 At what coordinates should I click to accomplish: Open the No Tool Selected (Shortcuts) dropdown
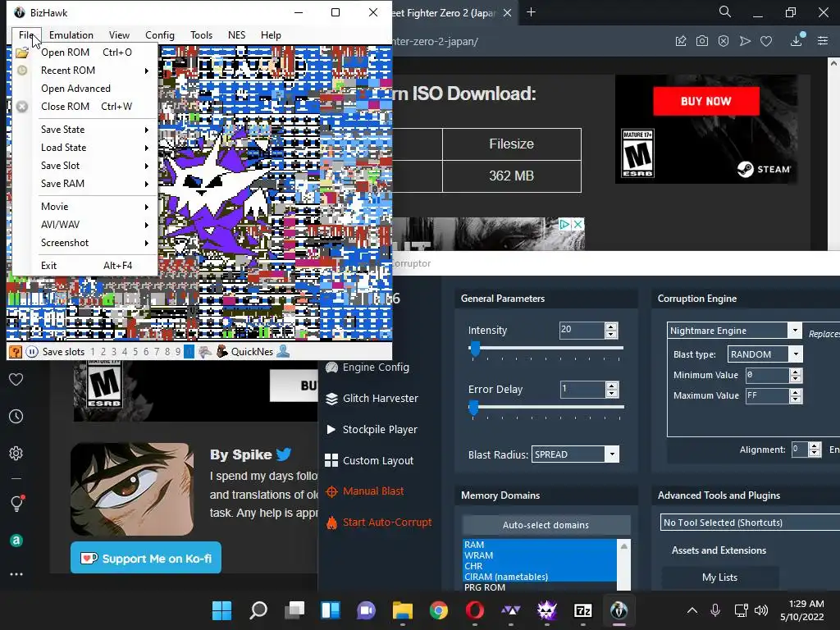(750, 523)
